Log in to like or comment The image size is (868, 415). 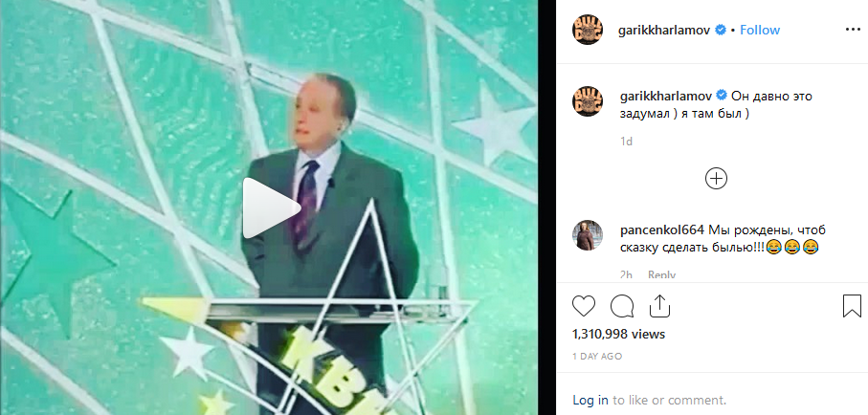point(590,400)
